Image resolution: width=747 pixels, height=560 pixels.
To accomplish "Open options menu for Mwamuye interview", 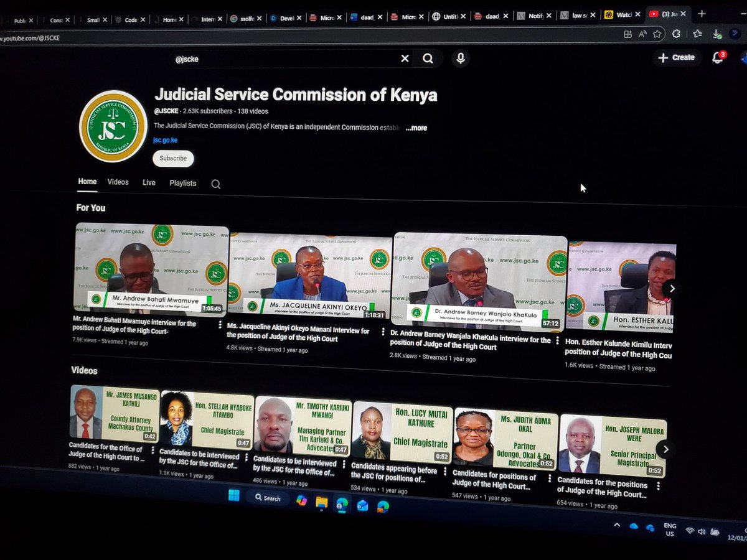I will click(220, 325).
